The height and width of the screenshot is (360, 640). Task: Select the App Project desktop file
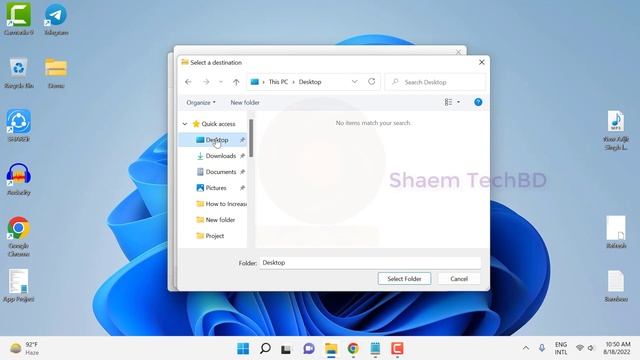pyautogui.click(x=18, y=285)
